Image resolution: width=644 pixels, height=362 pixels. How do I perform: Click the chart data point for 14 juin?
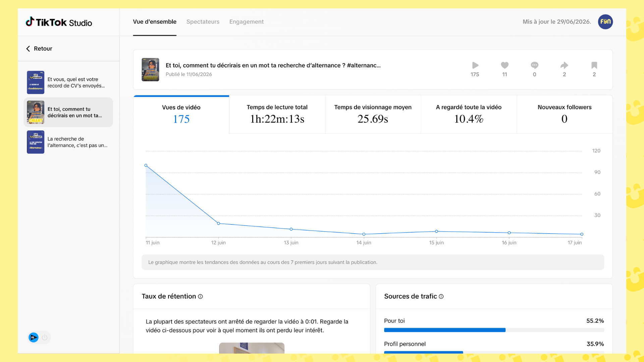point(364,234)
